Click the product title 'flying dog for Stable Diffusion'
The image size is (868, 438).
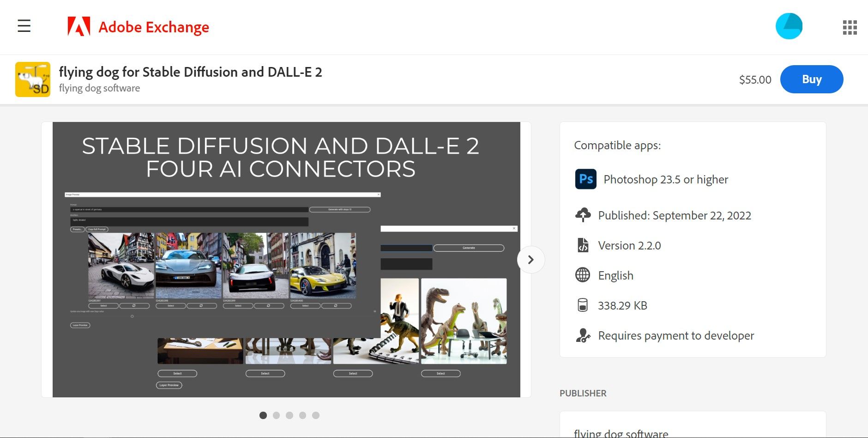[190, 72]
